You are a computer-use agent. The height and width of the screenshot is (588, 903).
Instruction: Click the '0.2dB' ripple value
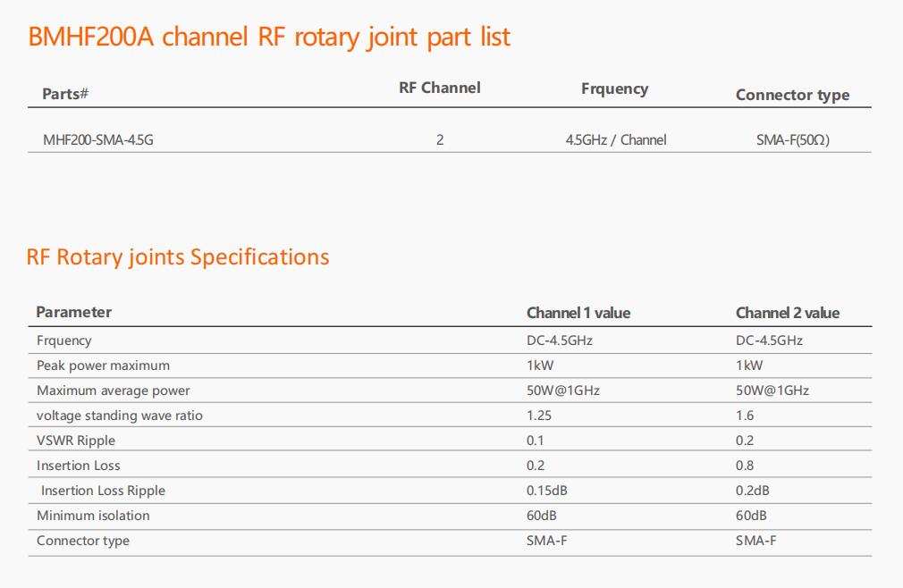(753, 491)
